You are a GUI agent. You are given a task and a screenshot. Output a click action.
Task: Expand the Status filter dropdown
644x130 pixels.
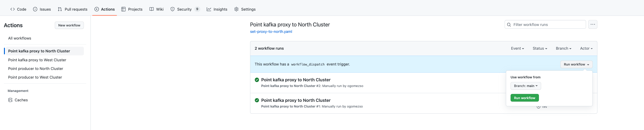coord(540,49)
